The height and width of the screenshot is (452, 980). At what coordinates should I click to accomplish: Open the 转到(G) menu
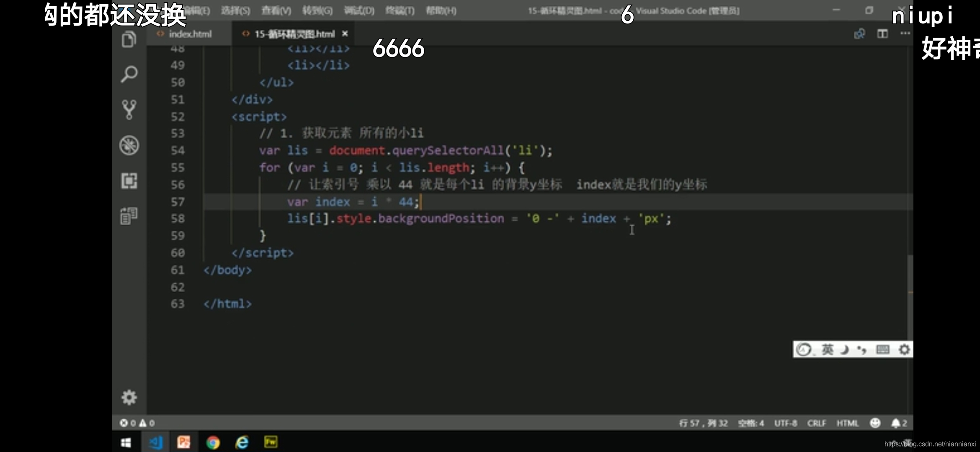click(317, 10)
